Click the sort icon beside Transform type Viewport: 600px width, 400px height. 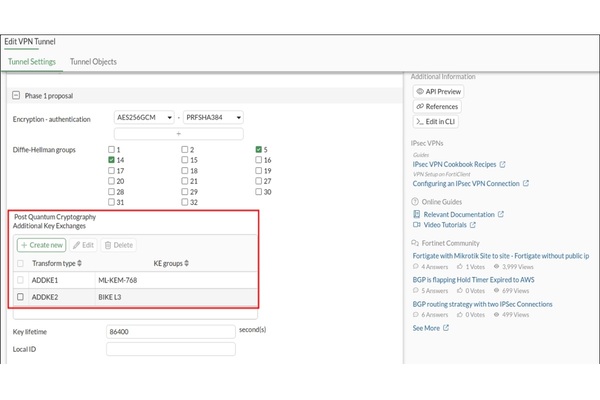pyautogui.click(x=80, y=263)
